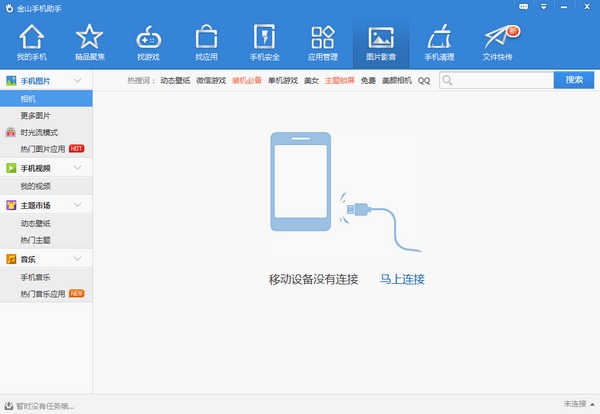Open 动态壁纸 in sidebar
The image size is (600, 414).
tap(46, 223)
